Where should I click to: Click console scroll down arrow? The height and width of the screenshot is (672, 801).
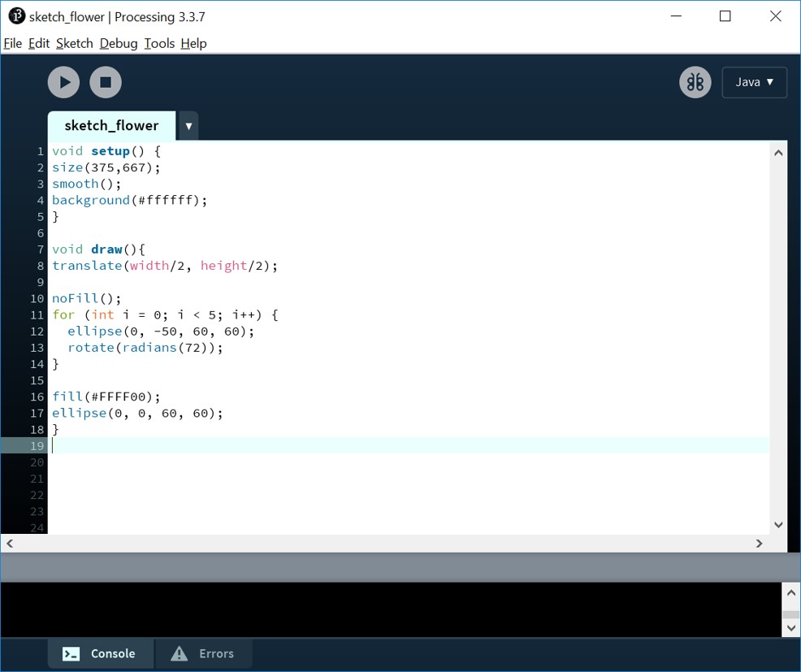coord(790,627)
